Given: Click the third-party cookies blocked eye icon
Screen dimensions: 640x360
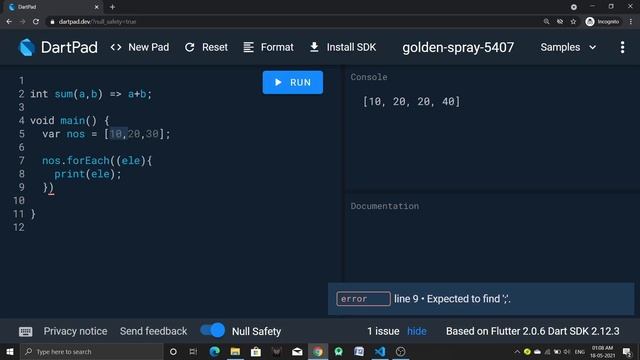Looking at the screenshot, I should click(x=560, y=22).
